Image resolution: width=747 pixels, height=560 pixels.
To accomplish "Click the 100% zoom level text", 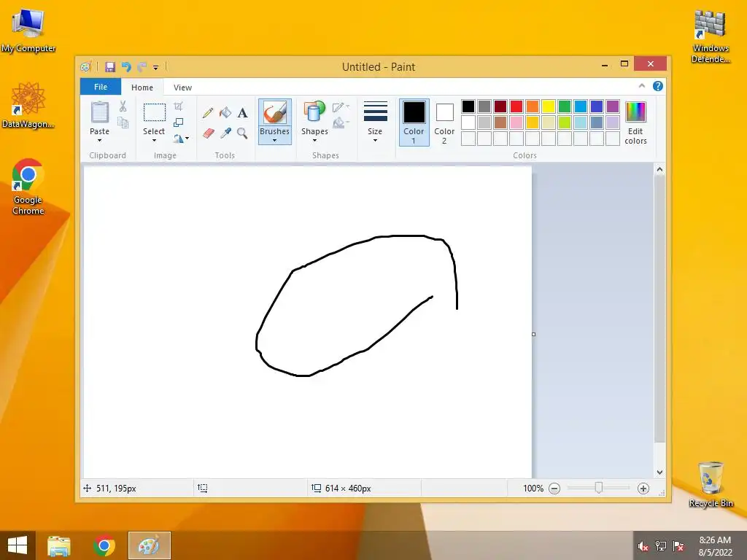I will (x=533, y=489).
